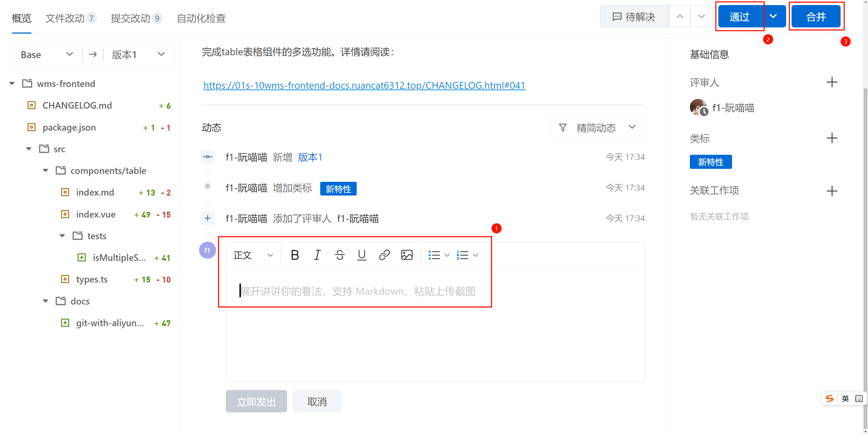This screenshot has width=868, height=434.
Task: Collapse the wms-frontend tree node
Action: click(x=12, y=84)
